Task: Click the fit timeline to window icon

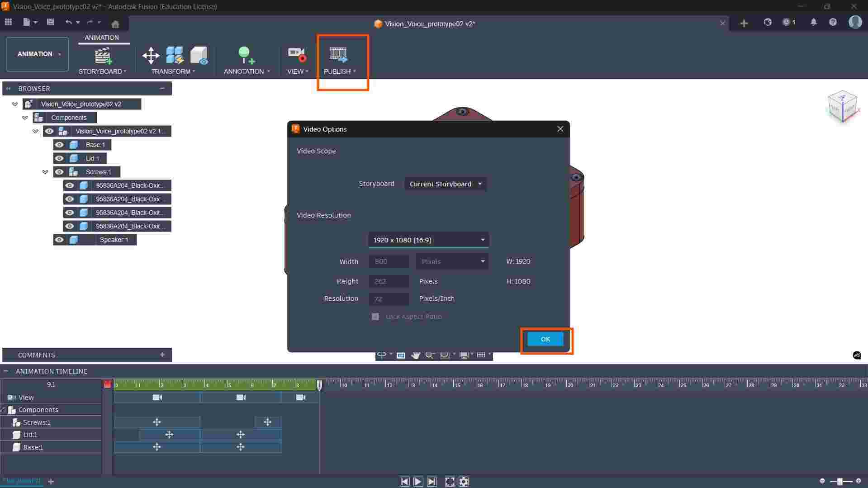Action: (450, 482)
